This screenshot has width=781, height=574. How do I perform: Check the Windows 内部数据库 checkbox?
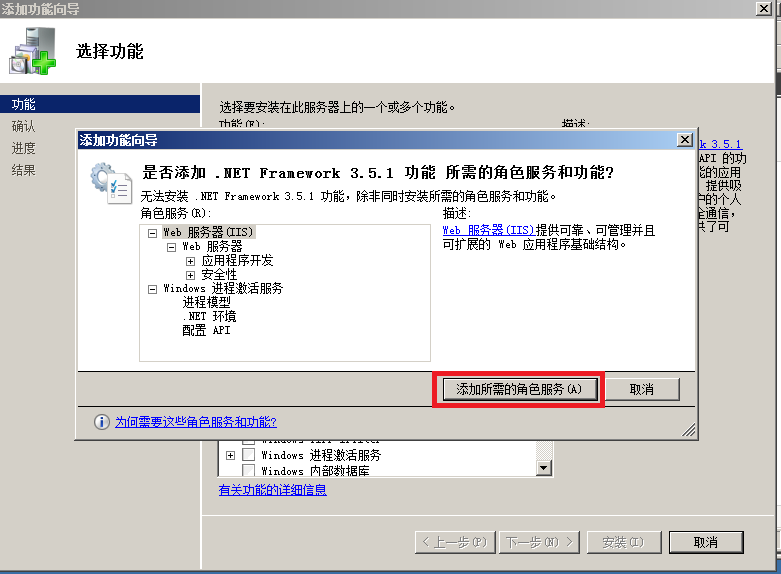pos(248,470)
